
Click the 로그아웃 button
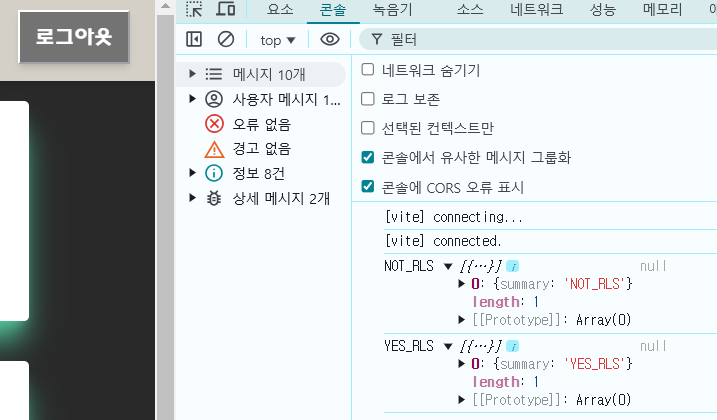pos(74,37)
